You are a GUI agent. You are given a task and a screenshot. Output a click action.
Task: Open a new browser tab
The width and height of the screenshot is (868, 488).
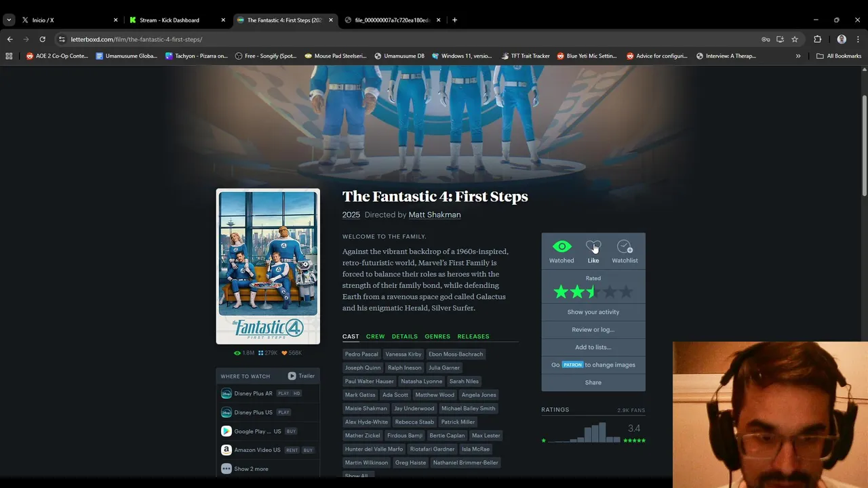click(x=454, y=20)
